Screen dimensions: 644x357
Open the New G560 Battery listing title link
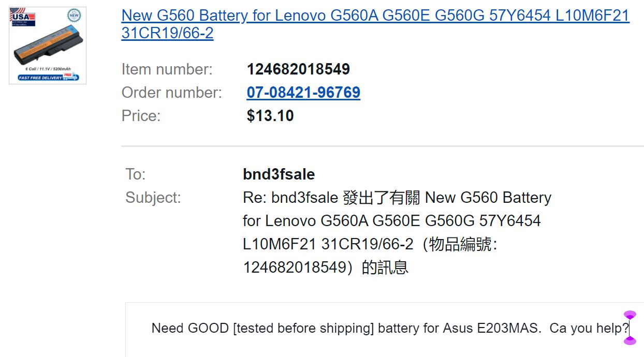[375, 24]
